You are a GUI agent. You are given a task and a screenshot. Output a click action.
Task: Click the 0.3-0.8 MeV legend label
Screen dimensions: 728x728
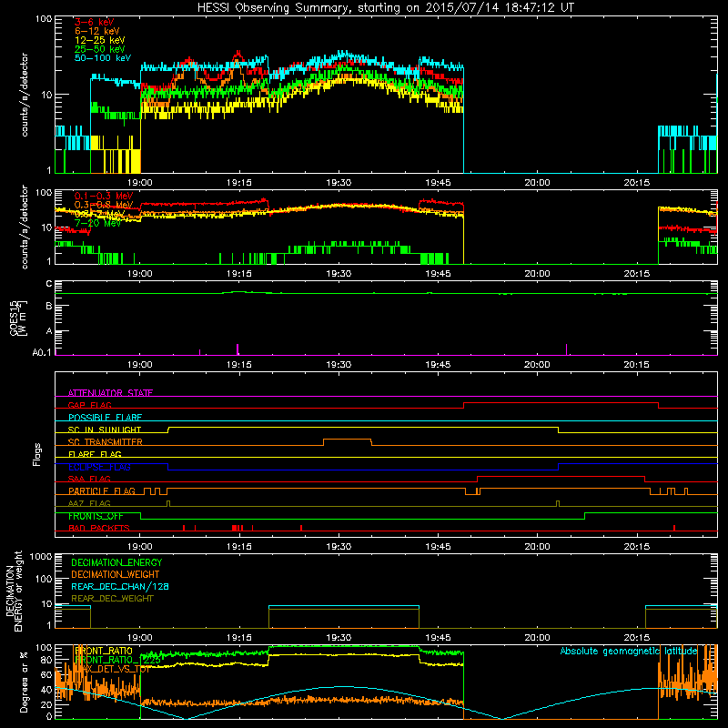(104, 205)
